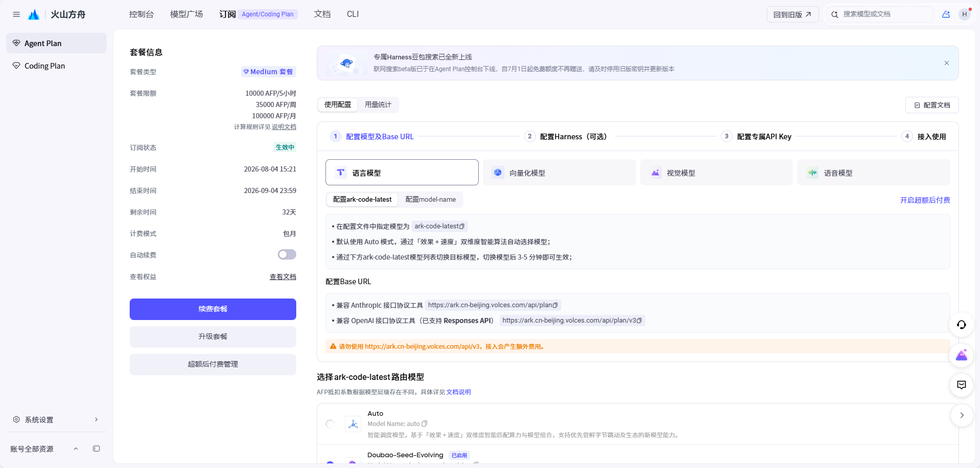The width and height of the screenshot is (980, 468).
Task: Switch to the 视觉模型 tab
Action: coord(717,173)
